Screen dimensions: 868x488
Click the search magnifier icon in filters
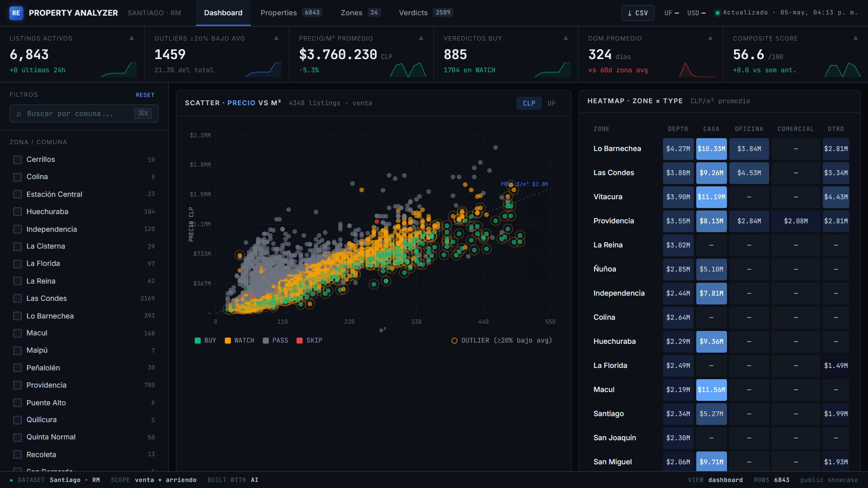18,114
